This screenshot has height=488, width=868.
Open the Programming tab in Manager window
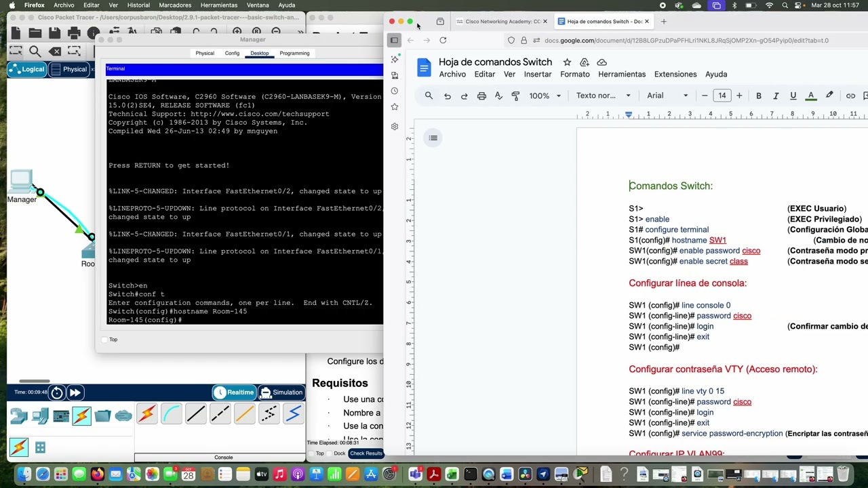click(294, 53)
